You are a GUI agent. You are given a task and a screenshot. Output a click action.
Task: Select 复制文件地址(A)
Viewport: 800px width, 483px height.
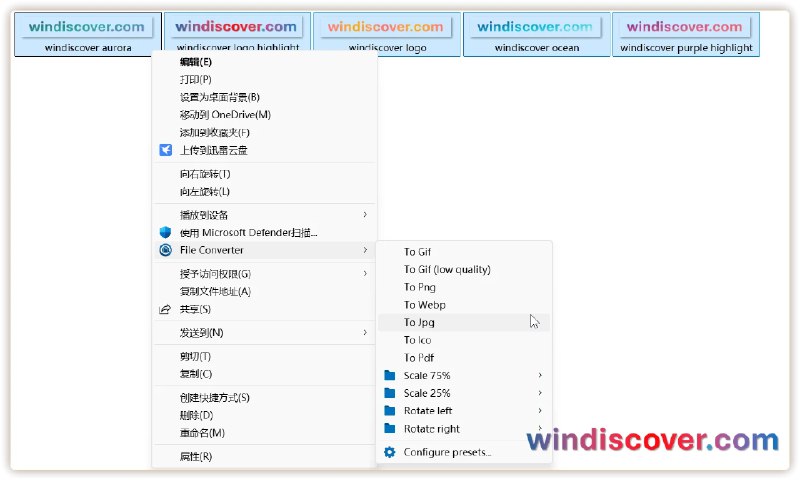[264, 292]
